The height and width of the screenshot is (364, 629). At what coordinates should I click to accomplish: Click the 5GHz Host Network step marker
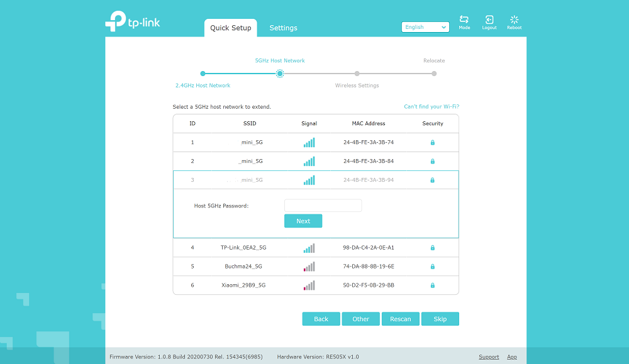[x=280, y=74]
